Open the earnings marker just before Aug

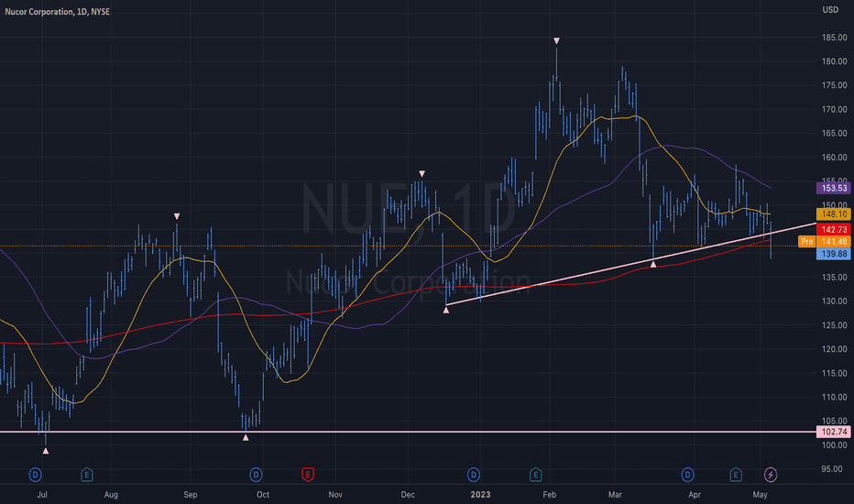(87, 475)
